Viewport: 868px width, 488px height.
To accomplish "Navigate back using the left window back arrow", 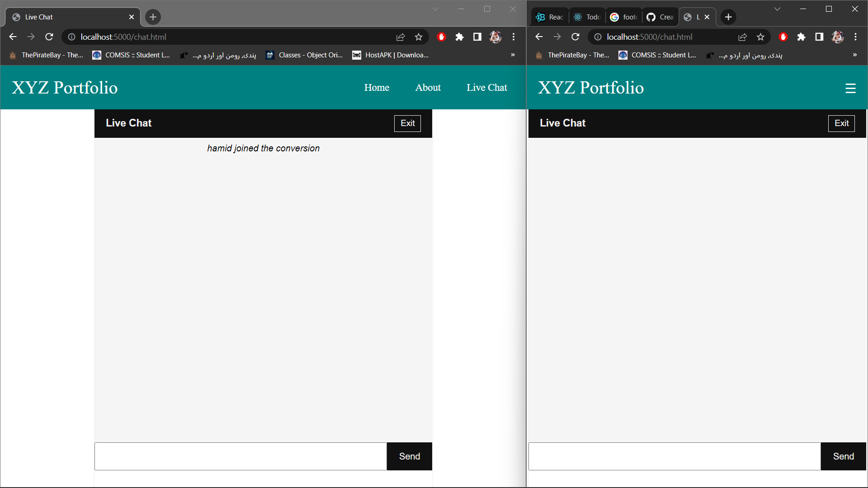I will coord(13,37).
